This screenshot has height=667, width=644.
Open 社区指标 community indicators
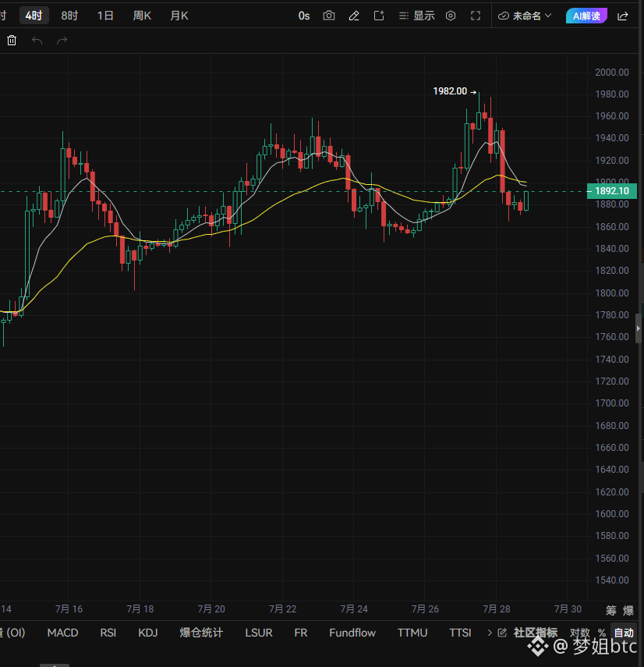click(x=535, y=633)
